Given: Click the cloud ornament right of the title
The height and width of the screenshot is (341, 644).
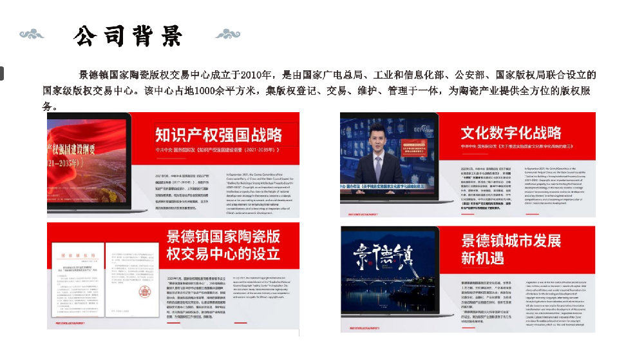Looking at the screenshot, I should (227, 34).
